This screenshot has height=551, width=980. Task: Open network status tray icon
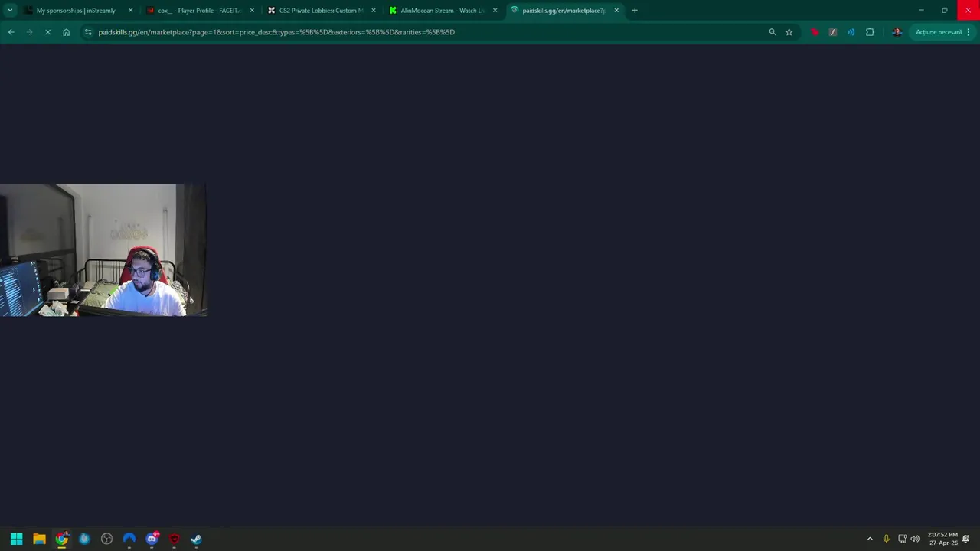902,539
